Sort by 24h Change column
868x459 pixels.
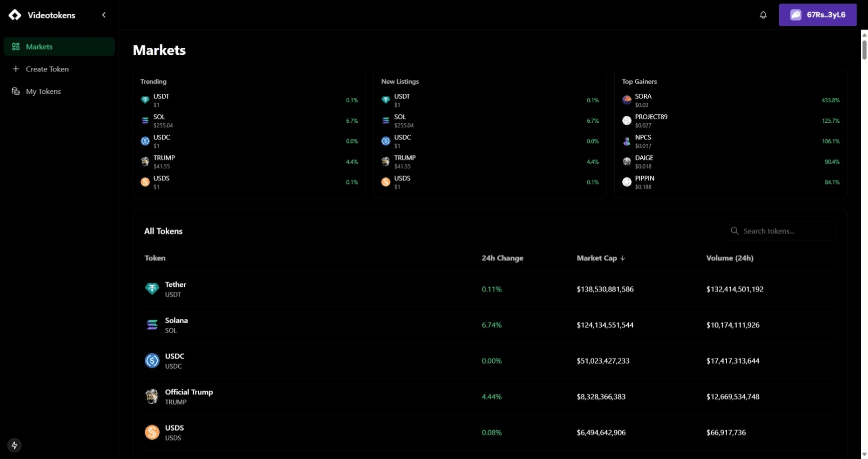(x=502, y=258)
